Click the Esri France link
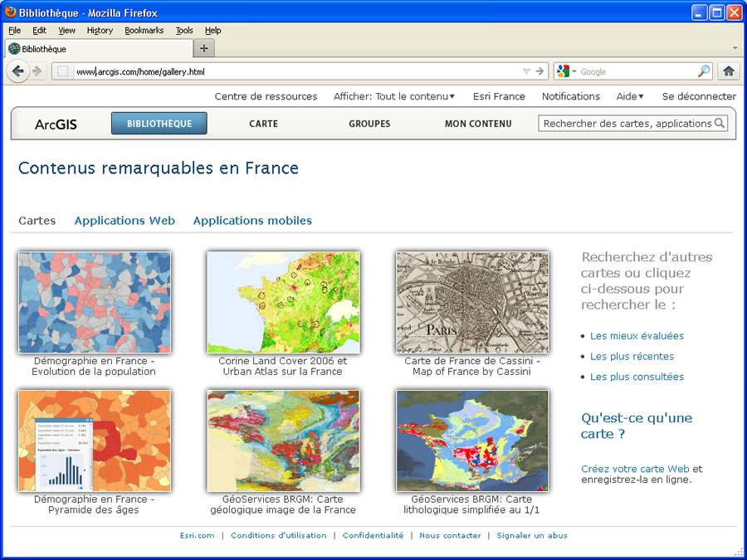The image size is (747, 560). [x=499, y=96]
